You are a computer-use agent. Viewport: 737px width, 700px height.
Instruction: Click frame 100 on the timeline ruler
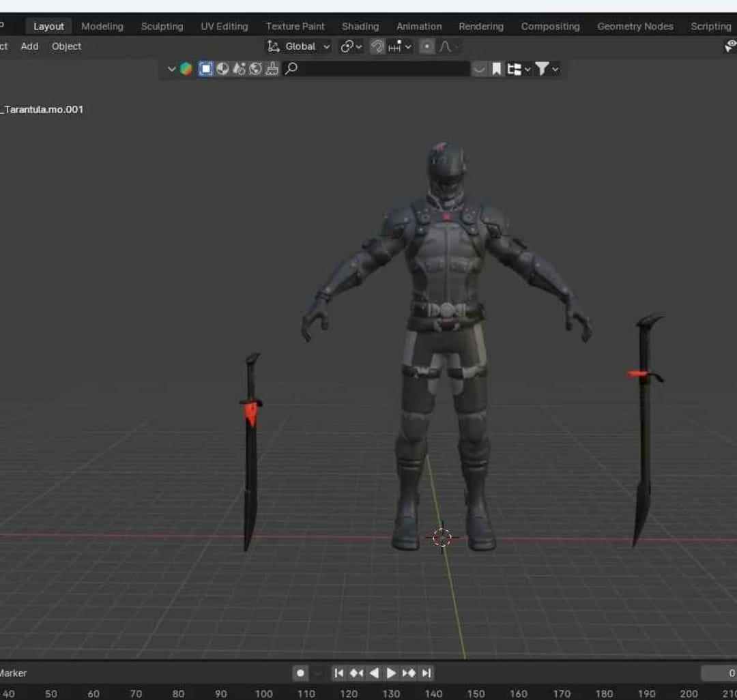coord(263,693)
